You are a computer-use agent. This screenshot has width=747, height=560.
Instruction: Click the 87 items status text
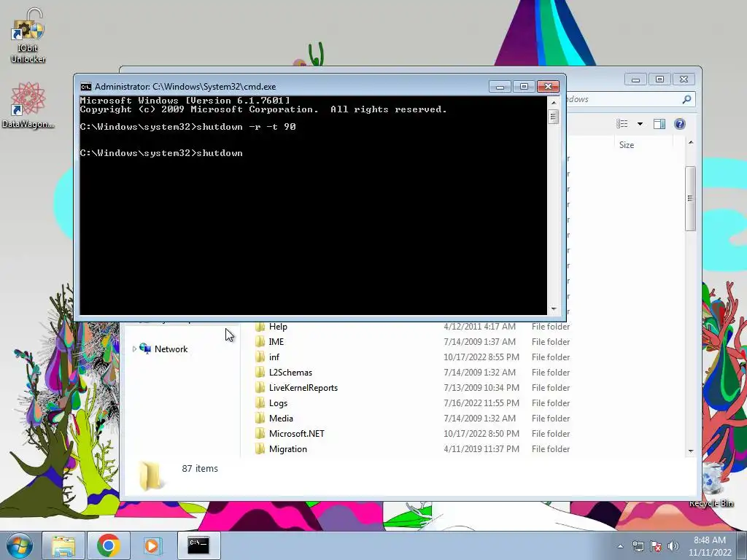pos(200,469)
